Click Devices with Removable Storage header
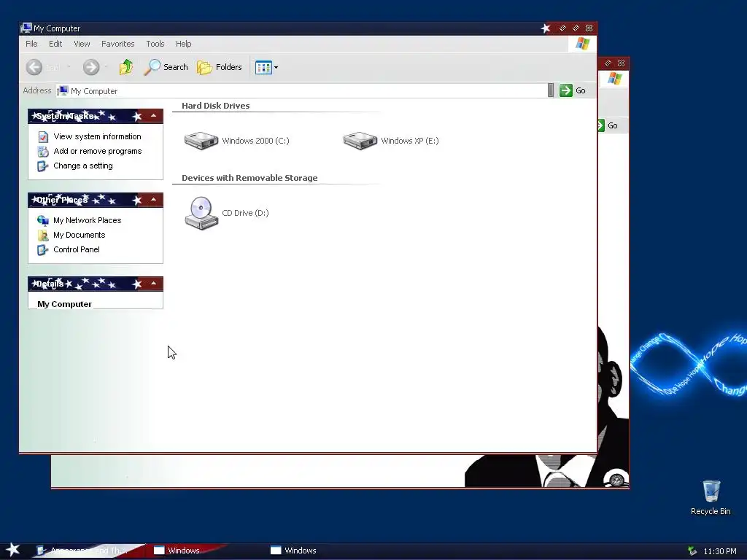Image resolution: width=747 pixels, height=560 pixels. (x=249, y=178)
